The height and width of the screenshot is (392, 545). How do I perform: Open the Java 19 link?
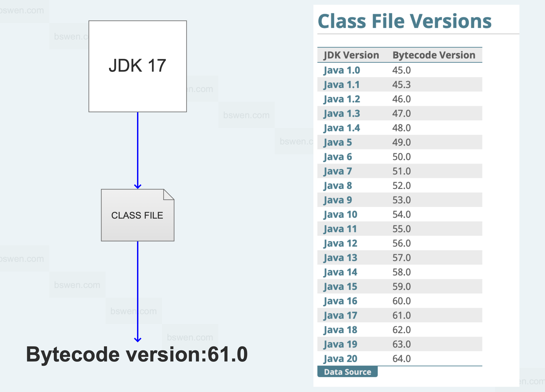coord(340,344)
